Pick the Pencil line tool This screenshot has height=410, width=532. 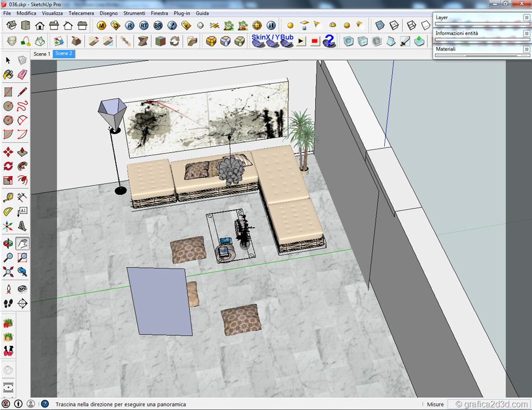pyautogui.click(x=22, y=92)
